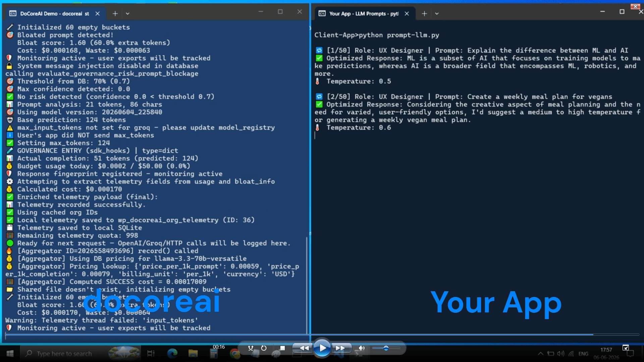The height and width of the screenshot is (362, 644).
Task: Turn on shuffle in the media controls
Action: point(251,348)
